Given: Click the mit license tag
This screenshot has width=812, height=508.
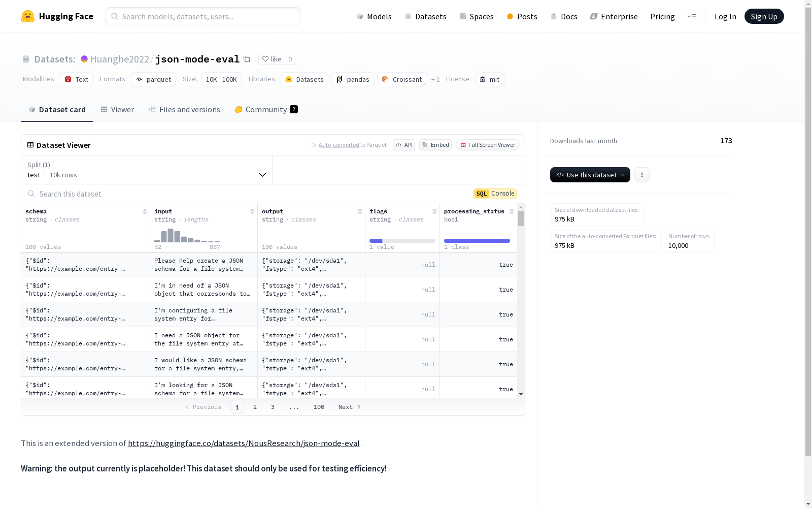Looking at the screenshot, I should [490, 79].
